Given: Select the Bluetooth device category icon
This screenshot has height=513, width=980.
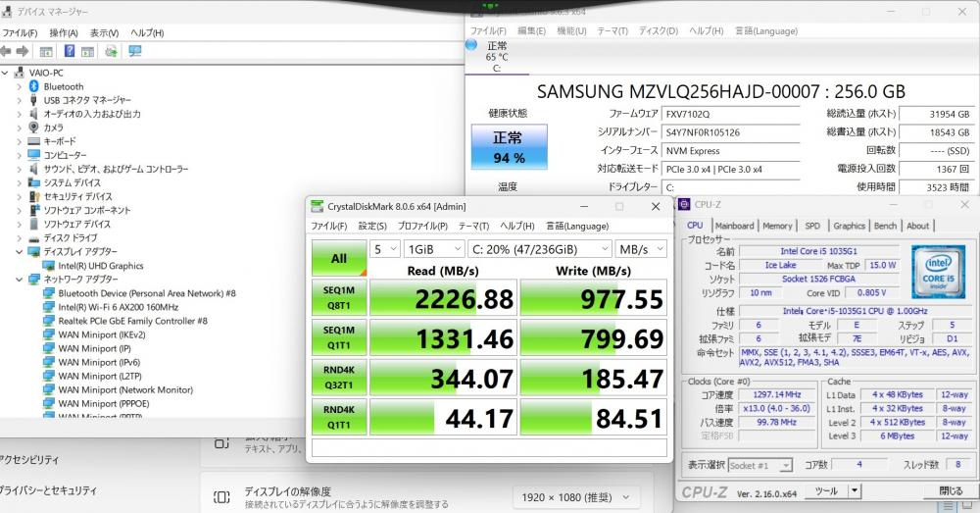Looking at the screenshot, I should [33, 86].
